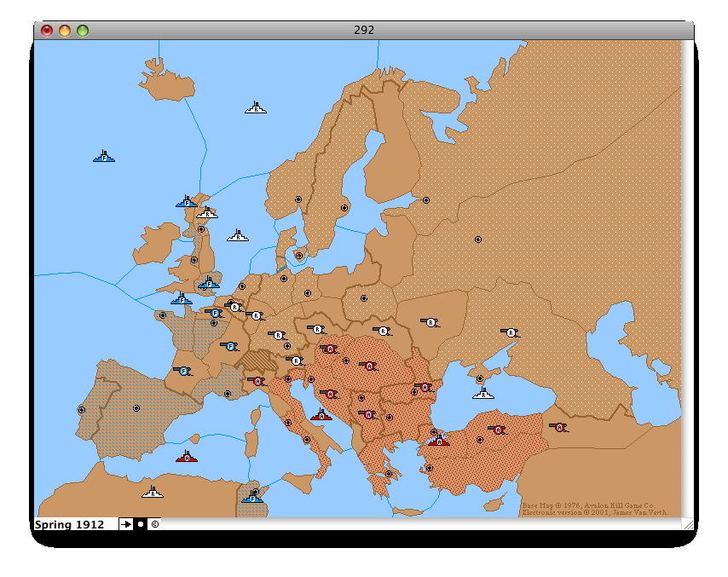The image size is (728, 577).
Task: Select the white fleet in the Norwegian Sea
Action: point(256,107)
